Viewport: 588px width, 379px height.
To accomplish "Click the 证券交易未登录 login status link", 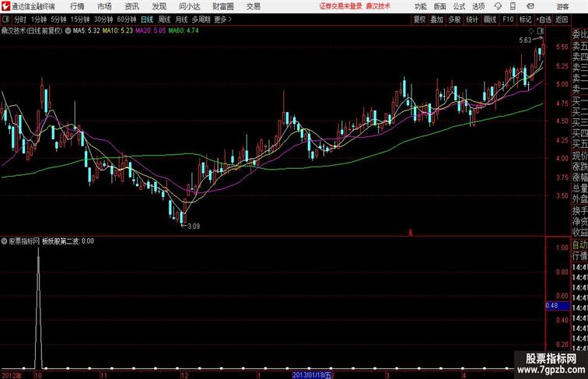I will [x=341, y=6].
